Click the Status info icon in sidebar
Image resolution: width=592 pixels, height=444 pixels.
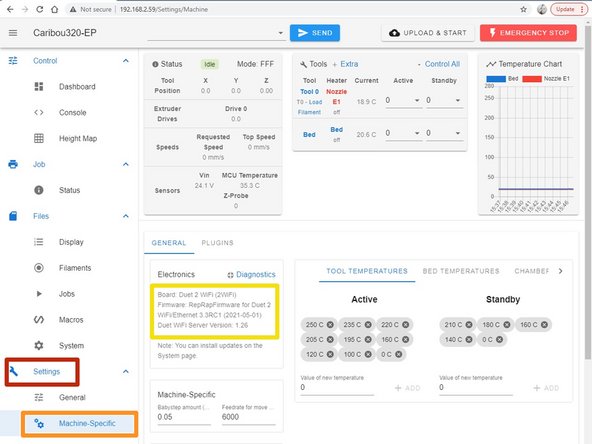tap(39, 190)
